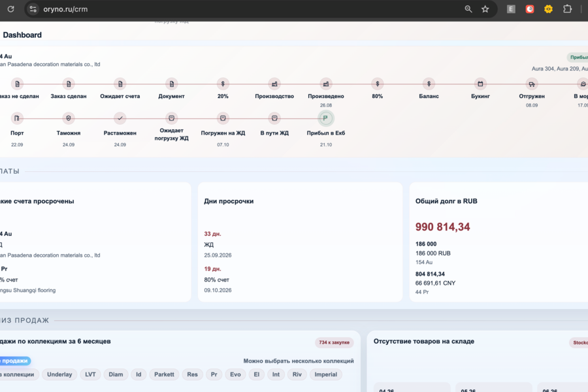Click the '44 Pr' order reference
This screenshot has width=588, height=392.
(x=422, y=292)
